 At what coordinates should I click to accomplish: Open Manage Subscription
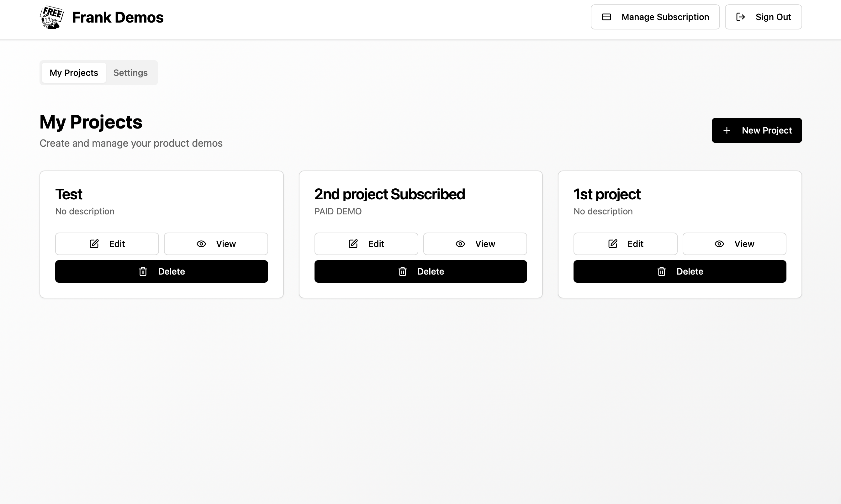(655, 17)
